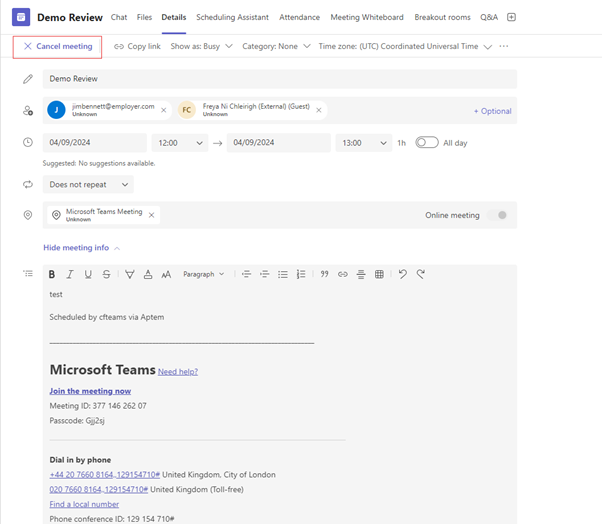Remove Microsoft Teams Meeting location
Image resolution: width=602 pixels, height=524 pixels.
tap(152, 215)
